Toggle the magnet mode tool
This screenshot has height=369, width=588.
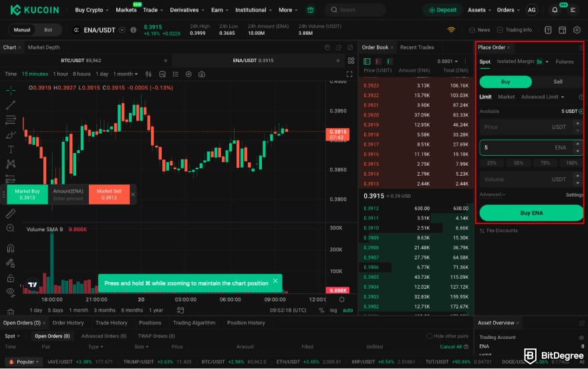[11, 248]
